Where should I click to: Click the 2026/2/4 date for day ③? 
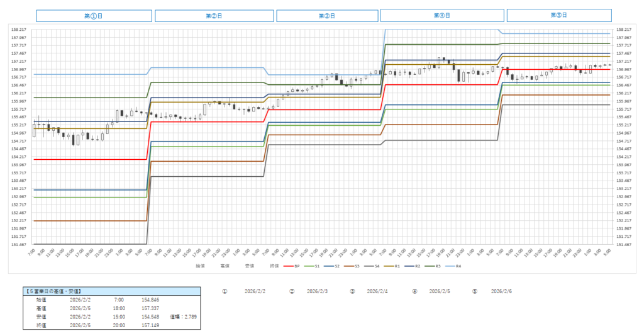pyautogui.click(x=378, y=291)
